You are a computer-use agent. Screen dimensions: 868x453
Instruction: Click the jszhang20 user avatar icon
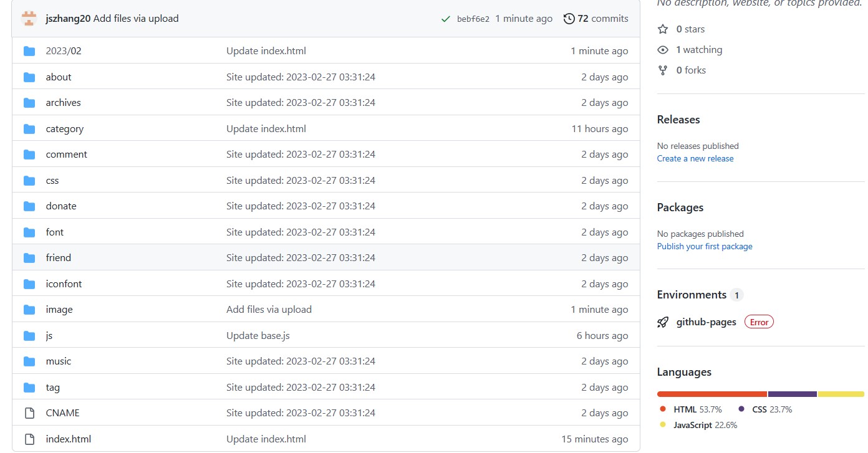coord(29,19)
